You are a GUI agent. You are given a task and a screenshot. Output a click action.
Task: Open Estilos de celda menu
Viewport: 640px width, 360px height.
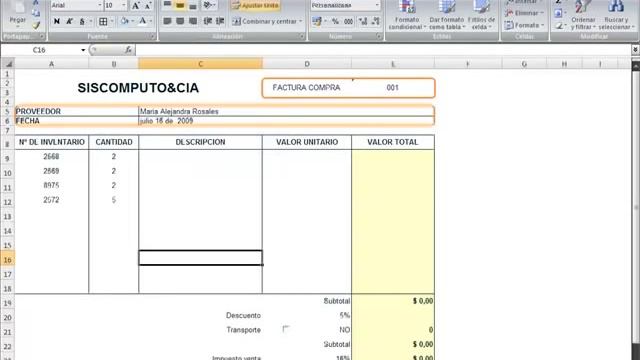coord(481,16)
